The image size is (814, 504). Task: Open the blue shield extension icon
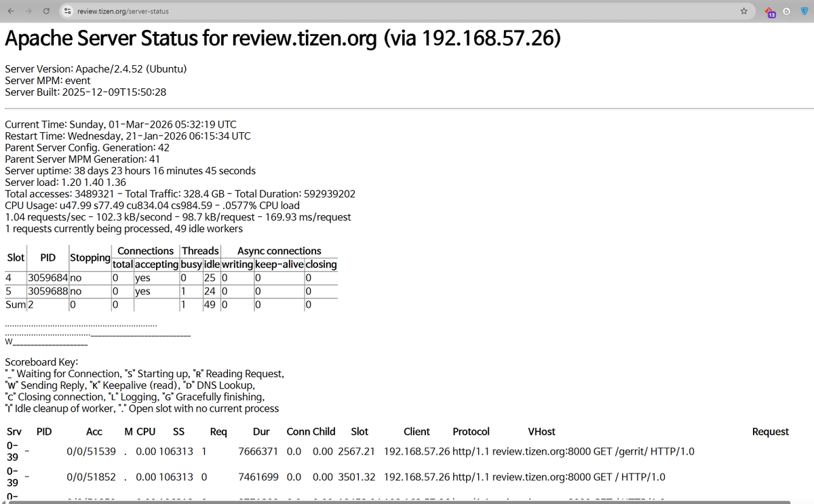pos(803,12)
